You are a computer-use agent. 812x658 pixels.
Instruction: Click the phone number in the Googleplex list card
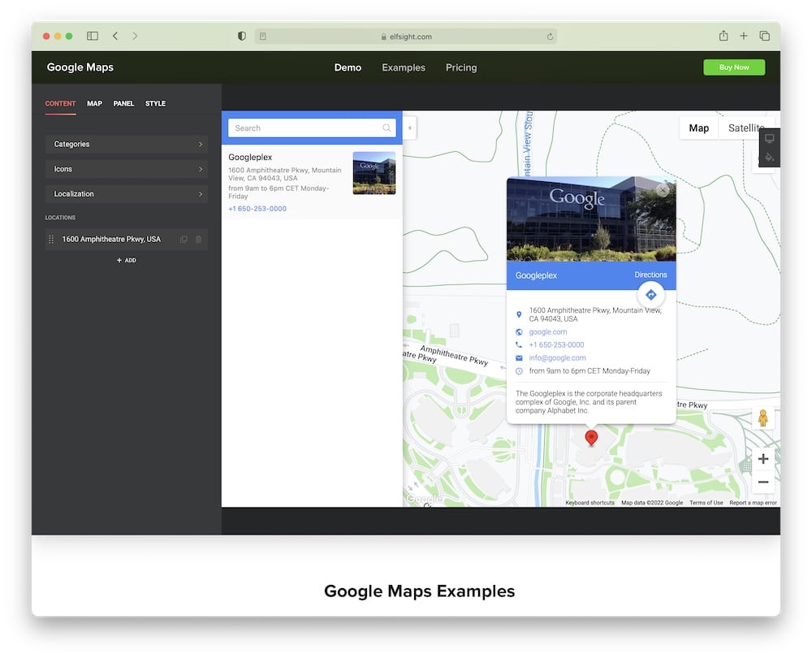click(257, 208)
